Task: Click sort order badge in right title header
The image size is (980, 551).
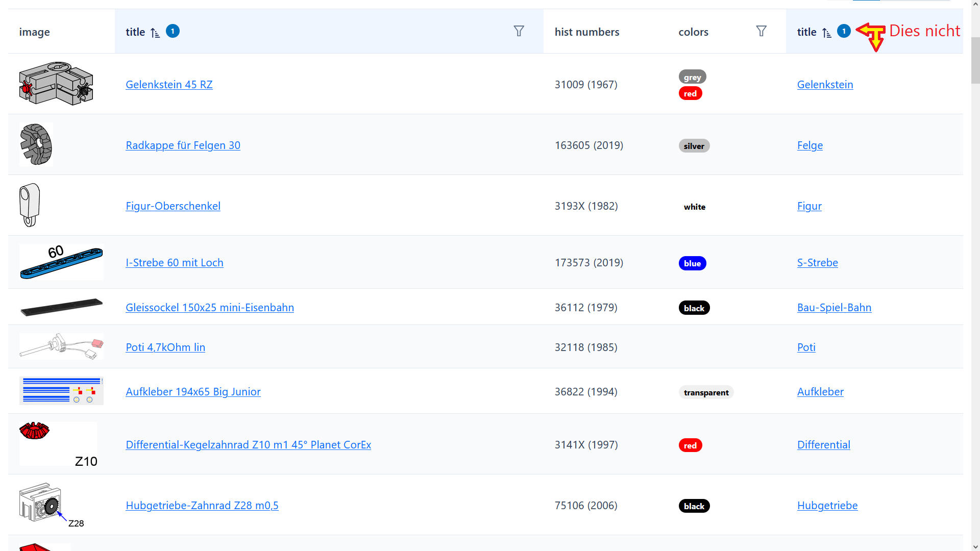Action: tap(844, 31)
